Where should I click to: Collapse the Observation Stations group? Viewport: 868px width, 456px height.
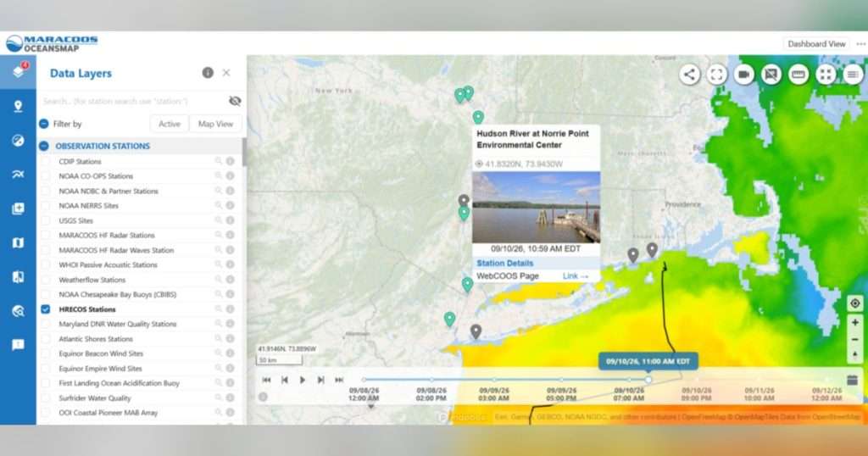pyautogui.click(x=44, y=146)
